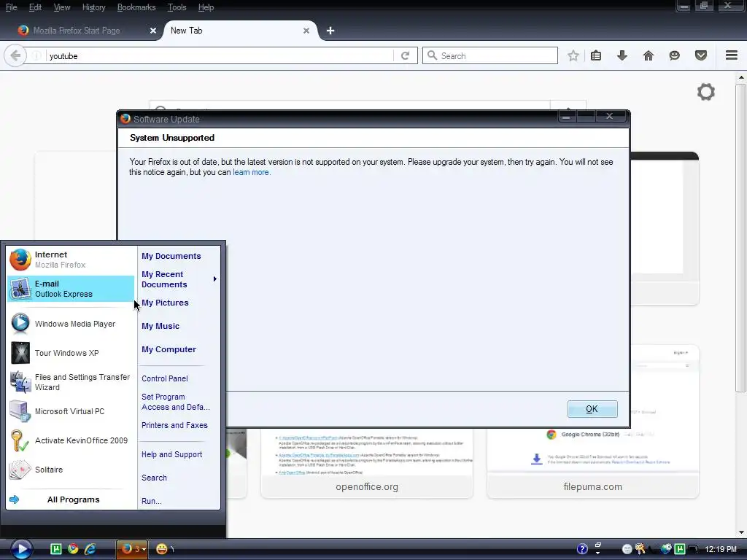Start Tour Windows XP

[x=71, y=353]
